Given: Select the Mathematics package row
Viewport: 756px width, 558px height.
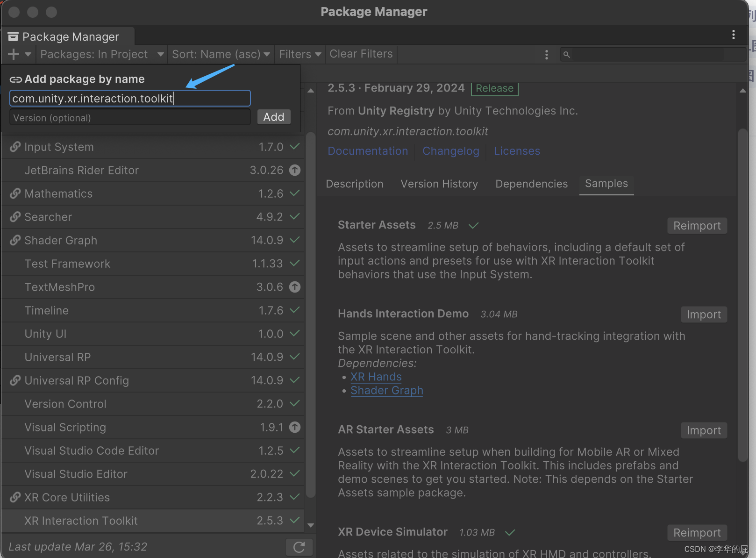Looking at the screenshot, I should 153,193.
